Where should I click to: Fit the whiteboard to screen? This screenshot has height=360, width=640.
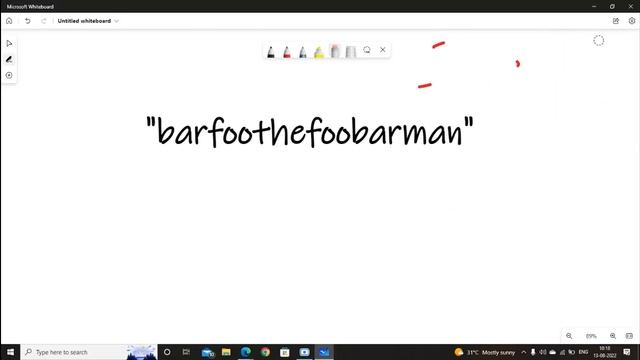click(629, 336)
